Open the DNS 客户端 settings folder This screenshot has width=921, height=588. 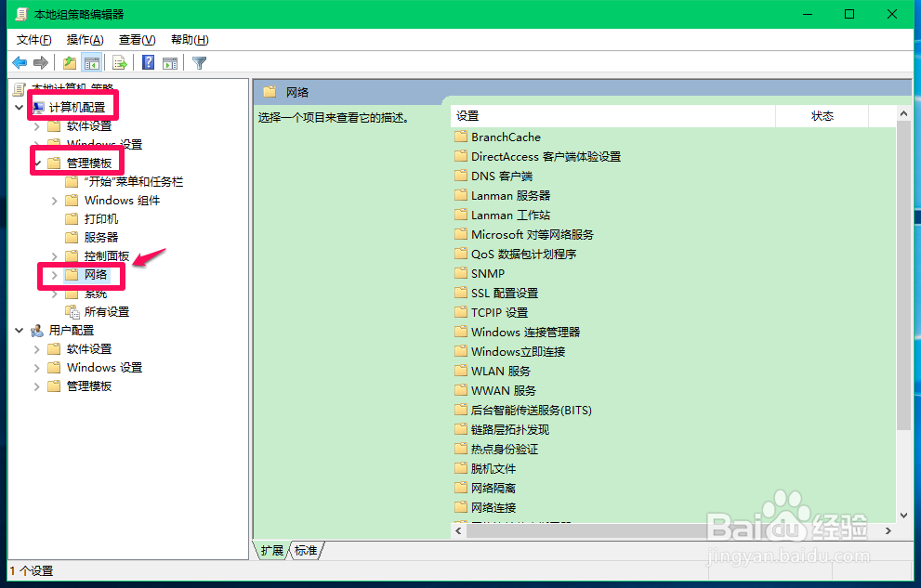coord(502,176)
